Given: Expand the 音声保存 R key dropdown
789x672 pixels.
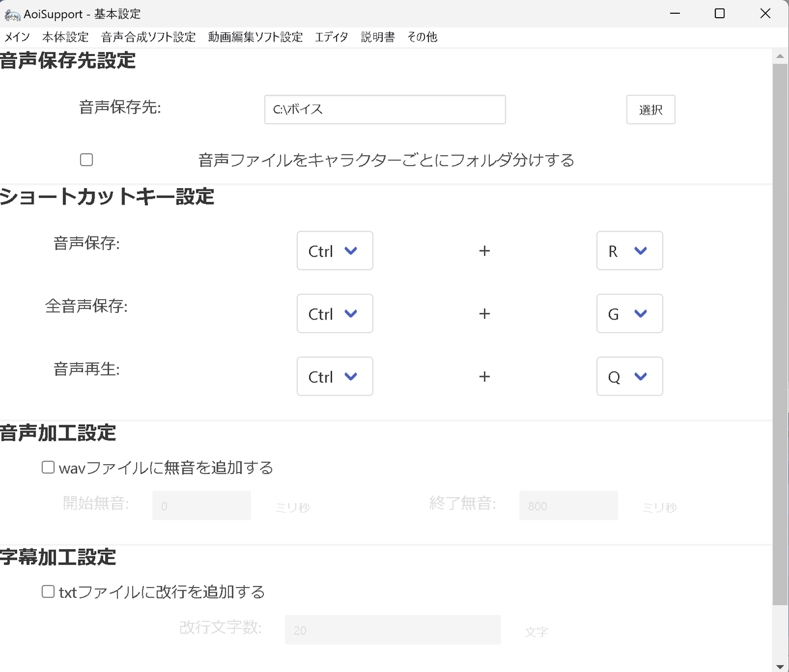Looking at the screenshot, I should [629, 251].
